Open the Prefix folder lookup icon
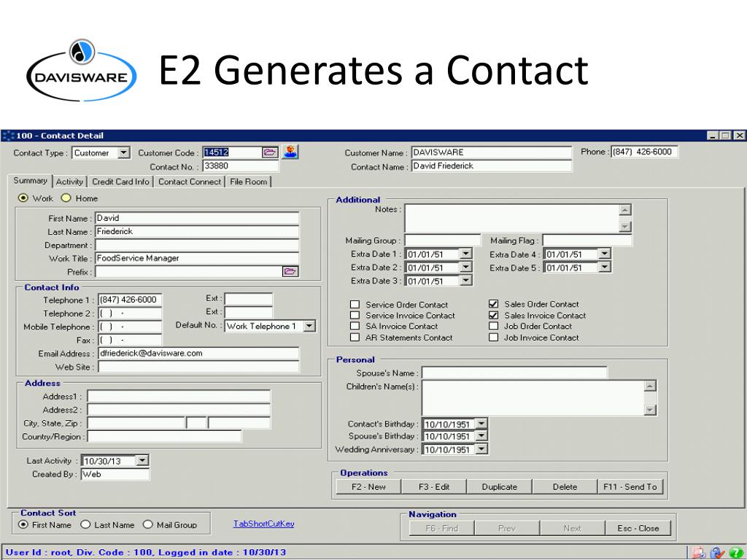 coord(290,271)
